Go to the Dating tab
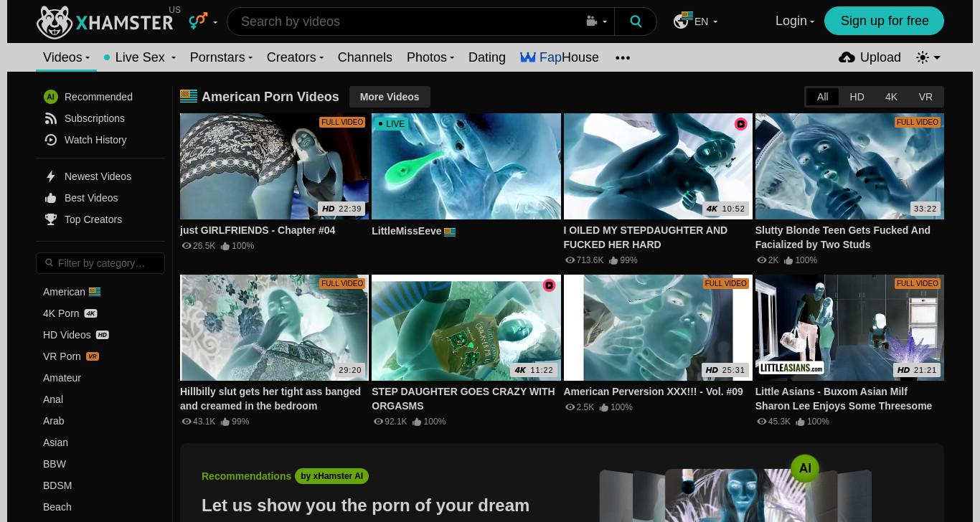Viewport: 980px width, 522px height. tap(487, 57)
